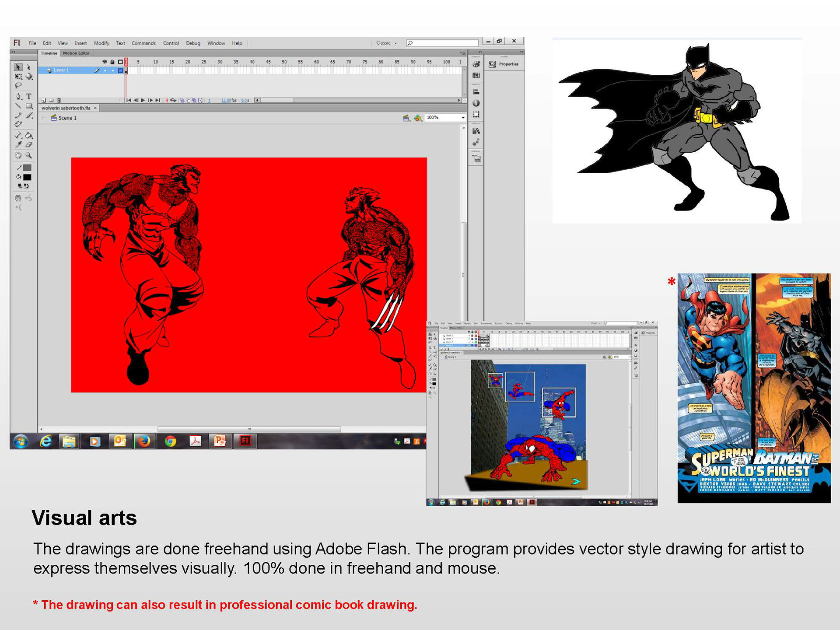This screenshot has width=840, height=630.
Task: Play the timeline animation
Action: pyautogui.click(x=143, y=100)
